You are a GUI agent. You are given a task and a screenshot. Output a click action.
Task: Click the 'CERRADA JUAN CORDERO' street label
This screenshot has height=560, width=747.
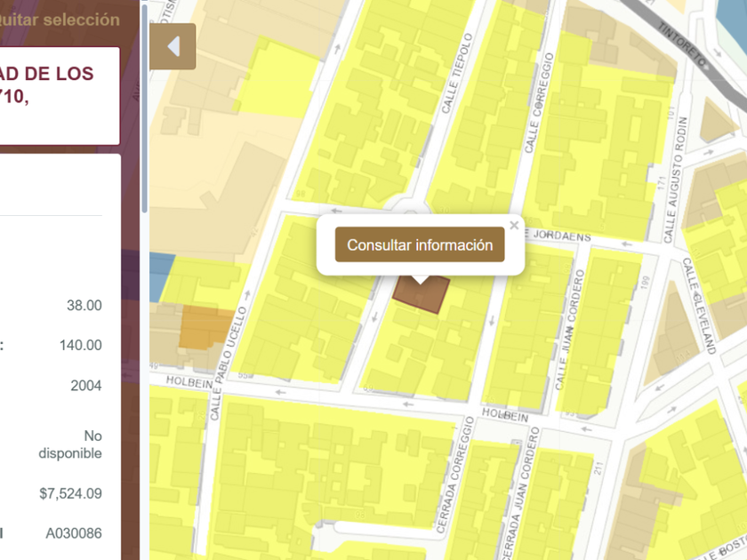click(519, 493)
